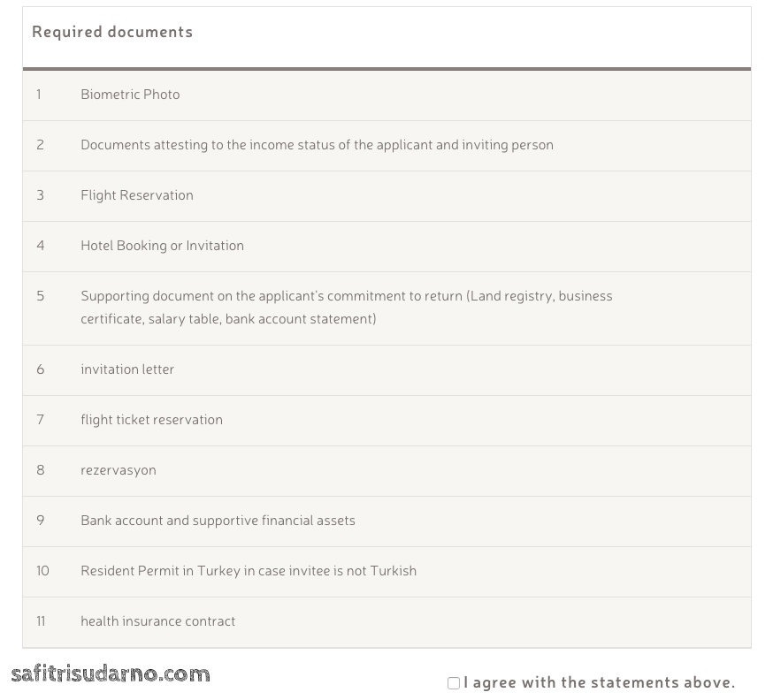The image size is (773, 700).
Task: Select the Biometric Photo row
Action: coord(130,95)
